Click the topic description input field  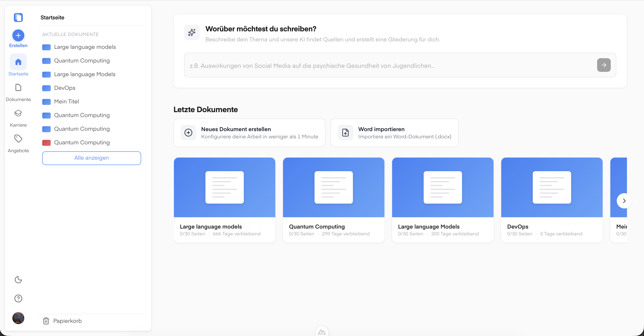pyautogui.click(x=350, y=65)
